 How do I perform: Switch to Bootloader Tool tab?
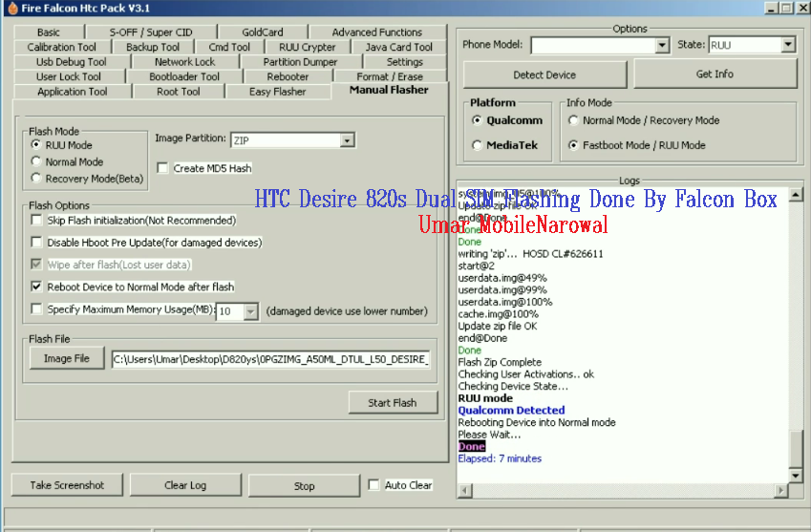click(184, 76)
